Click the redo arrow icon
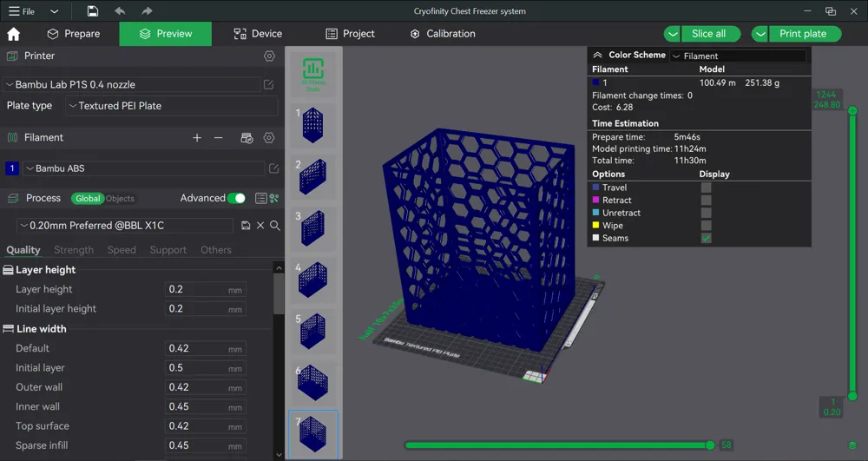The height and width of the screenshot is (461, 868). [x=146, y=11]
